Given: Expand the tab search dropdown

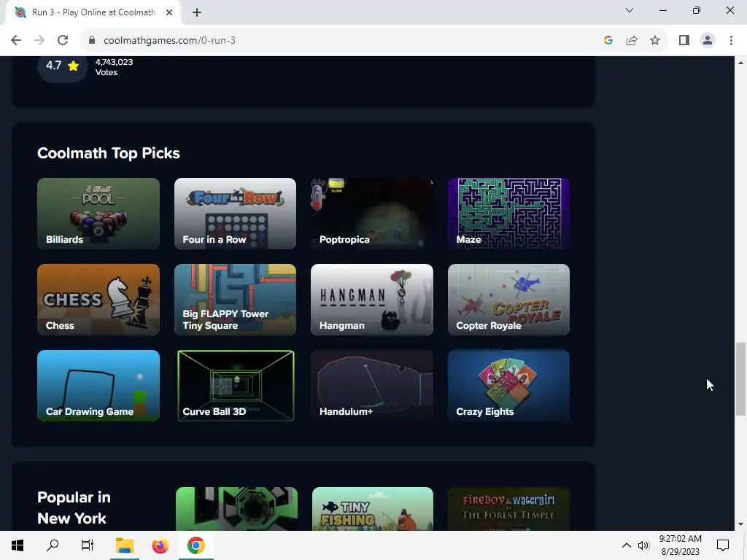Looking at the screenshot, I should click(630, 10).
